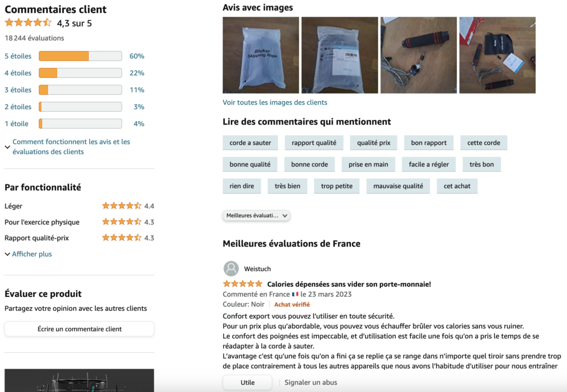The image size is (567, 392).
Task: Click Écrire un commentaire client button
Action: pyautogui.click(x=79, y=329)
